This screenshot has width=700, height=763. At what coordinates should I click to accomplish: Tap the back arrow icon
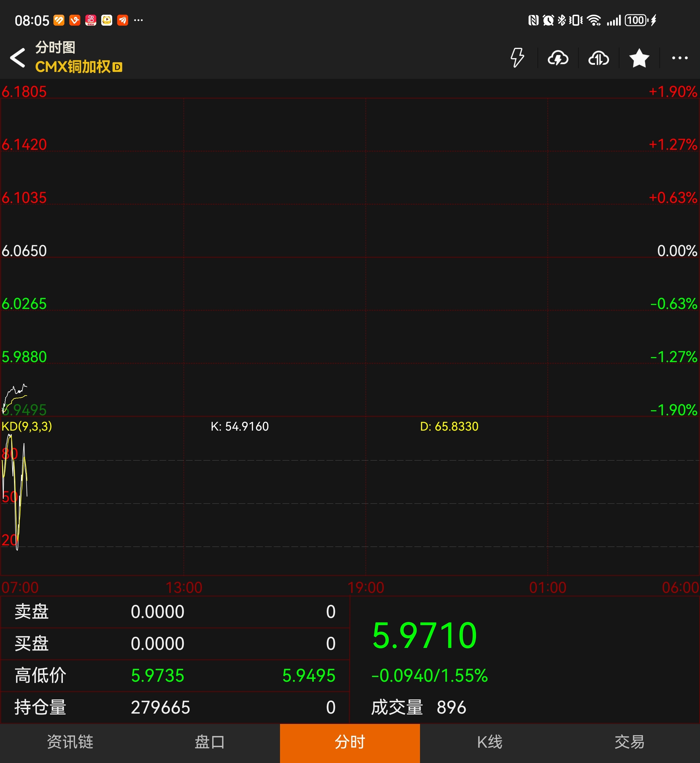[x=18, y=58]
